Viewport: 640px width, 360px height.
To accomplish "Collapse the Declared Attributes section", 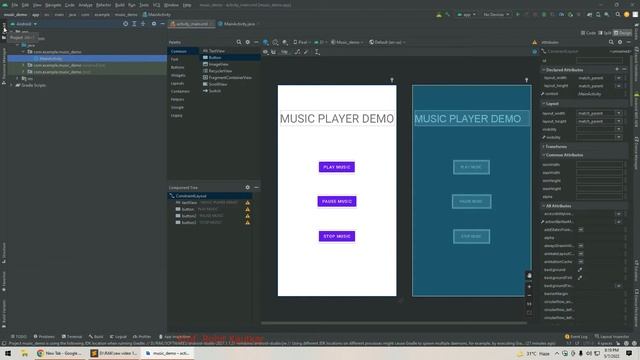I will tap(544, 70).
